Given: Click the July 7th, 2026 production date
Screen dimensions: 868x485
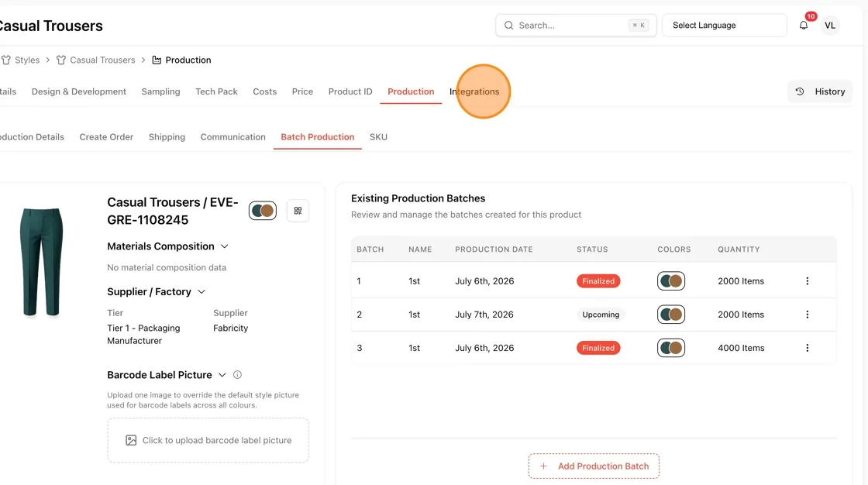Looking at the screenshot, I should [484, 315].
